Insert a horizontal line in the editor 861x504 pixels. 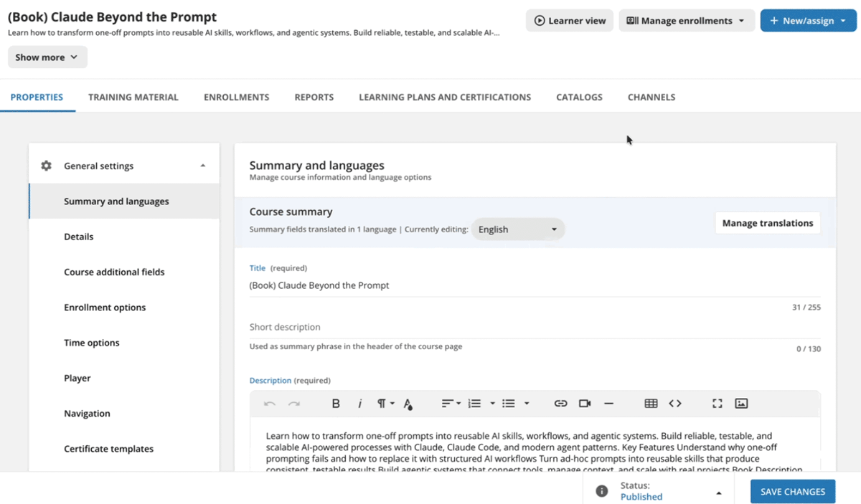(x=608, y=404)
